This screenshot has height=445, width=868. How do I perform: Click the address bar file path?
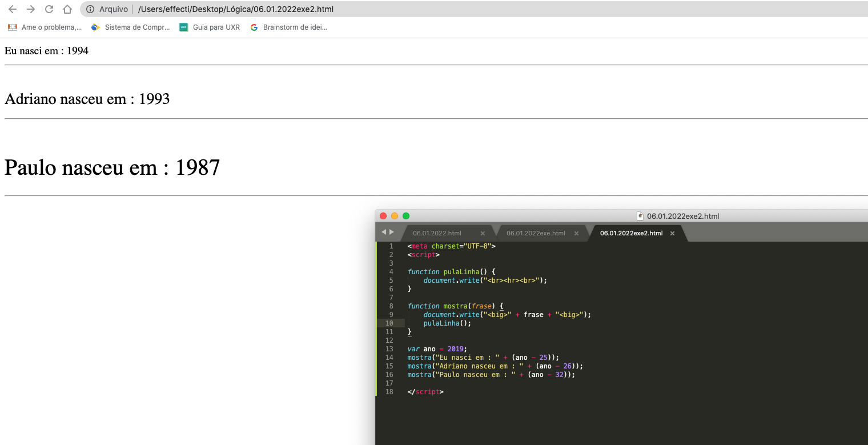[236, 9]
